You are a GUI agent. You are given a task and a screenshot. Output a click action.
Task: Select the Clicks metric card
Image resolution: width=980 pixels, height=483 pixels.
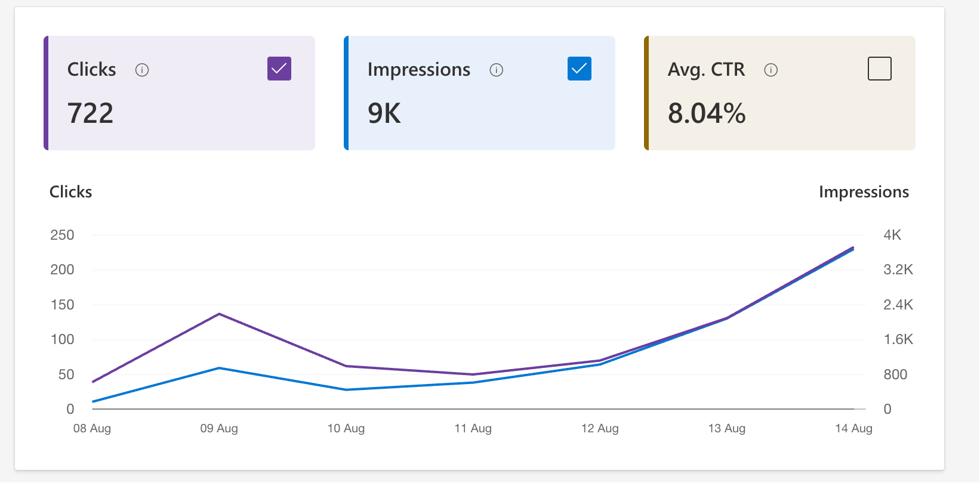179,93
